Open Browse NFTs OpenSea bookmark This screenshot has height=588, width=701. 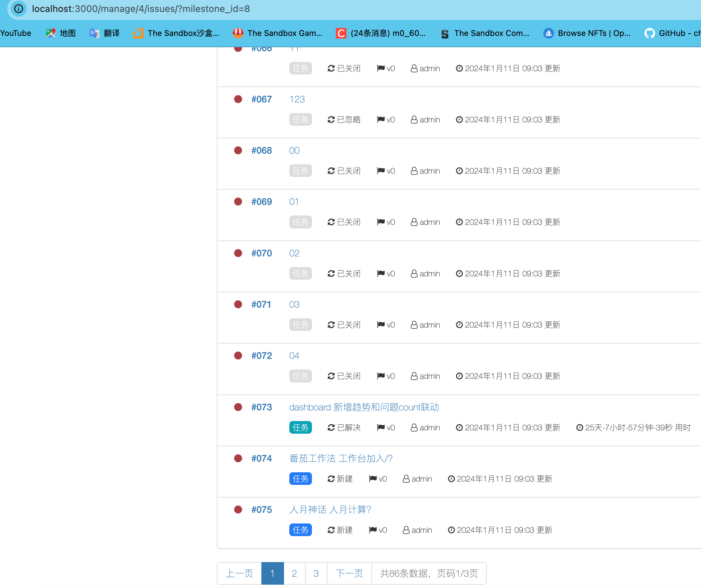tap(587, 33)
